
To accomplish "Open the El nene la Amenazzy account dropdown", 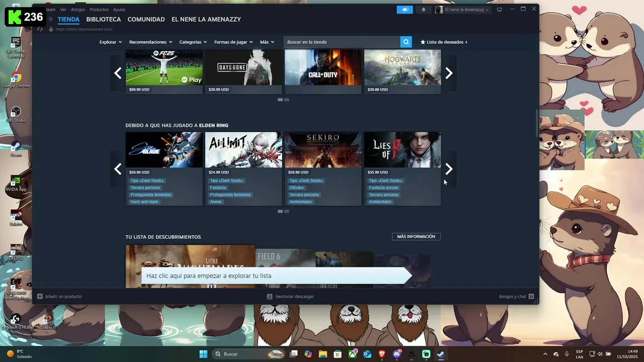I will pos(462,10).
